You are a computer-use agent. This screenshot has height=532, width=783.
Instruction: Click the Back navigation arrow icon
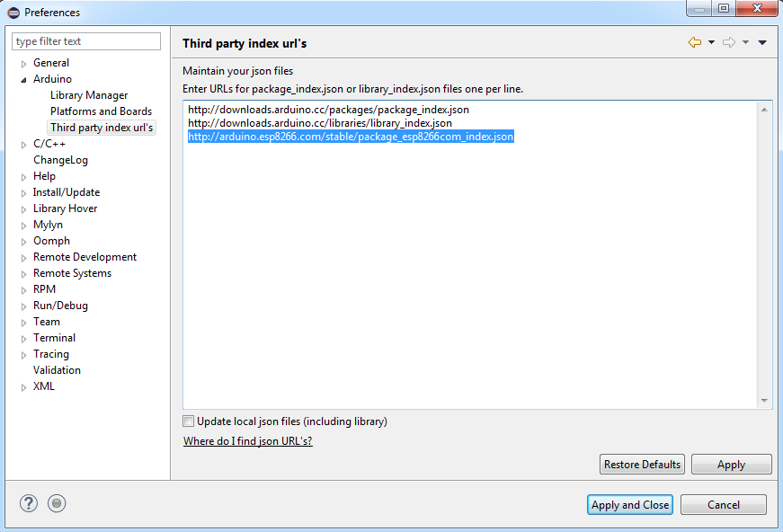(694, 43)
